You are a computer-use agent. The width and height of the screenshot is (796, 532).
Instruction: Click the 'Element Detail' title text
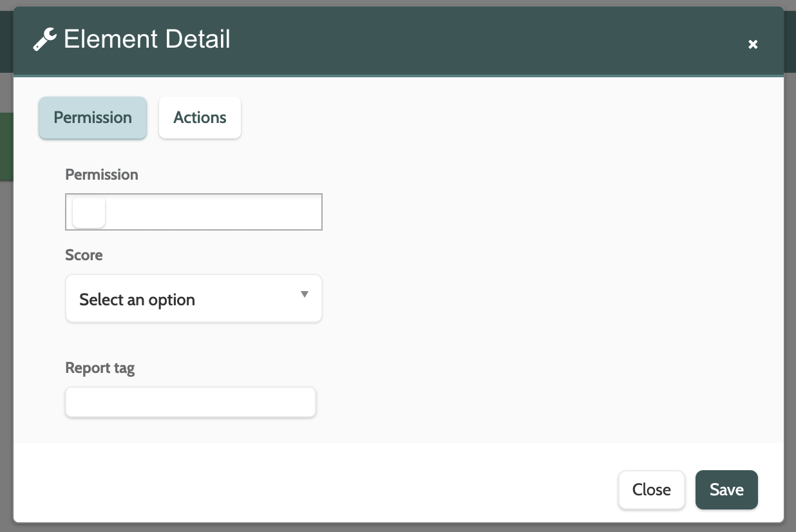(147, 40)
